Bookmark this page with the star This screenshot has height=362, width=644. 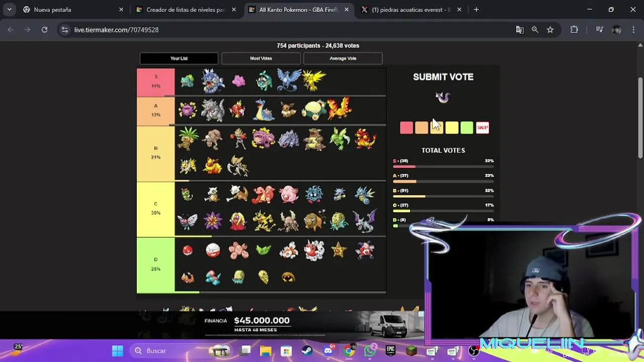coord(550,30)
